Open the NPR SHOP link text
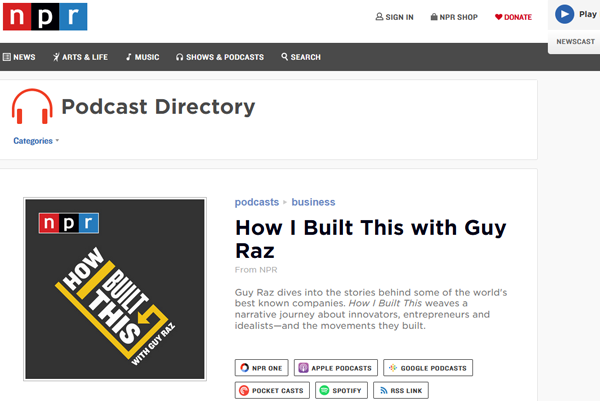Viewport: 600px width, 401px height. 458,17
